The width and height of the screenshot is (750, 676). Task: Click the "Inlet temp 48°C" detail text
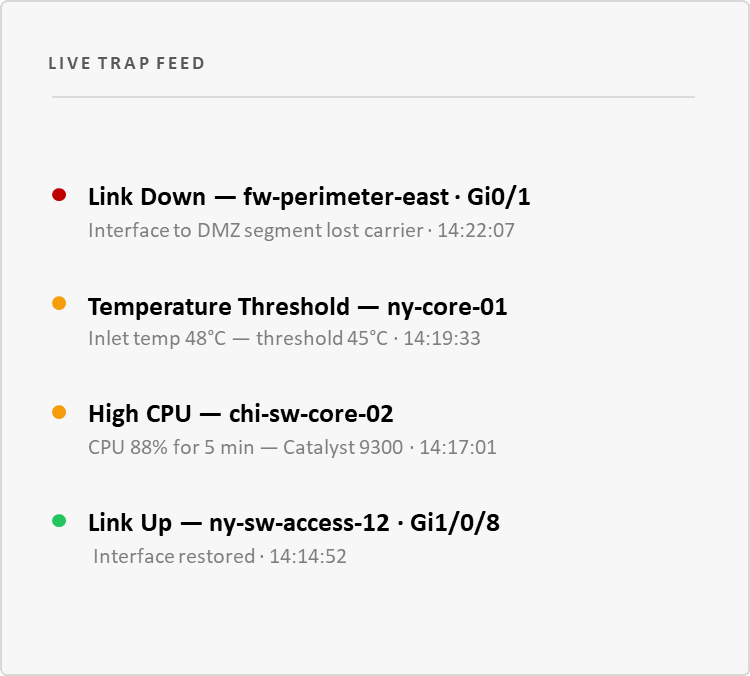click(157, 338)
